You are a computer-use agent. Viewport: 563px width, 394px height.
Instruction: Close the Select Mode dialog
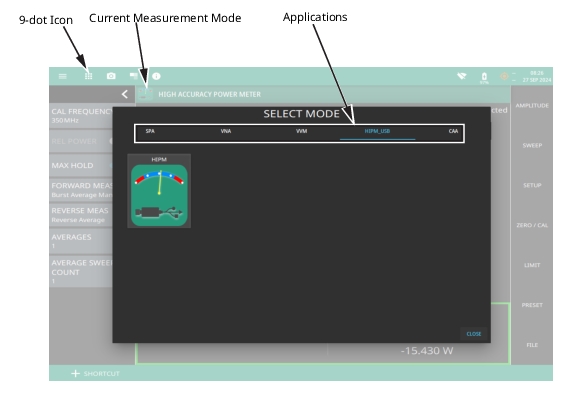pyautogui.click(x=474, y=334)
